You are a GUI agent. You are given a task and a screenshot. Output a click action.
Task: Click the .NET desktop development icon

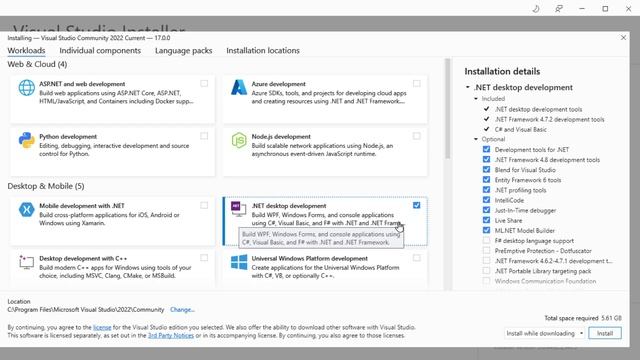point(239,209)
